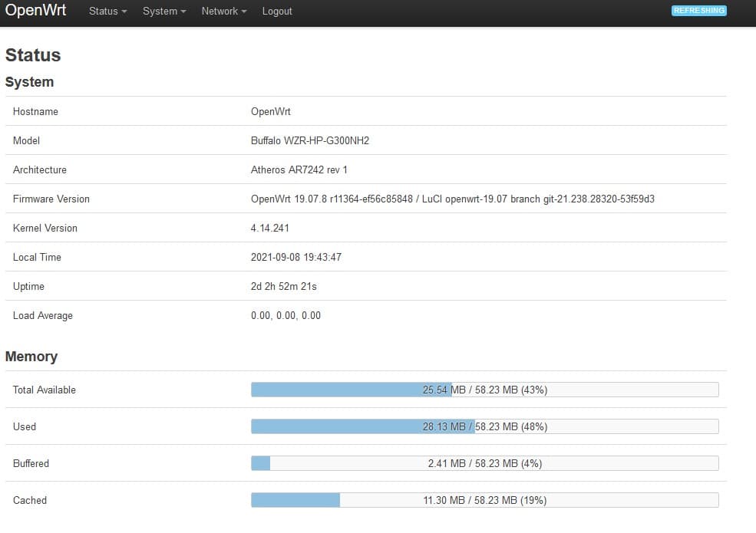Click the Kernel Version value 4.14.241

pos(269,228)
